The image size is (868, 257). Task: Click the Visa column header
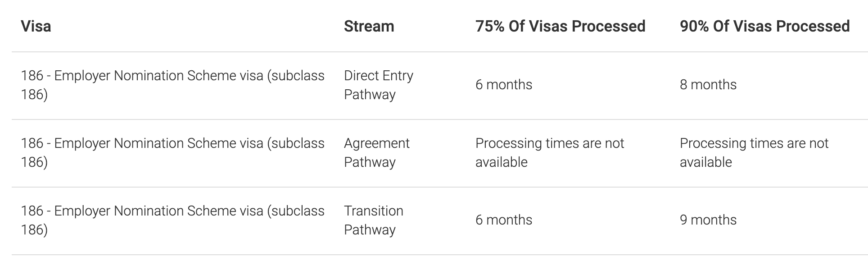36,26
